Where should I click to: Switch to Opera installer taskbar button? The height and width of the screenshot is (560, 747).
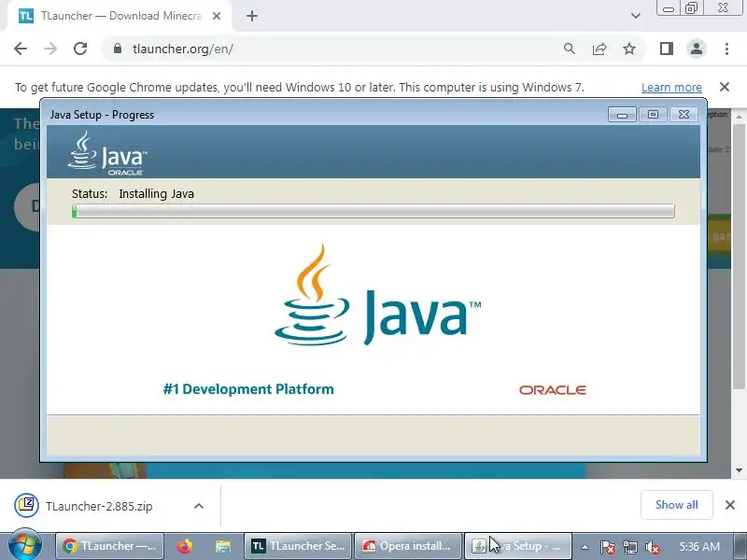click(x=408, y=546)
